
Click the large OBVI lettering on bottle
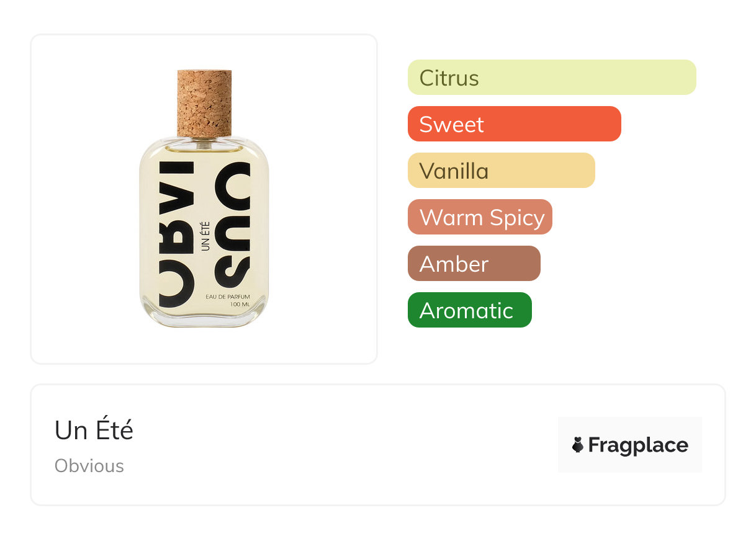tap(177, 236)
